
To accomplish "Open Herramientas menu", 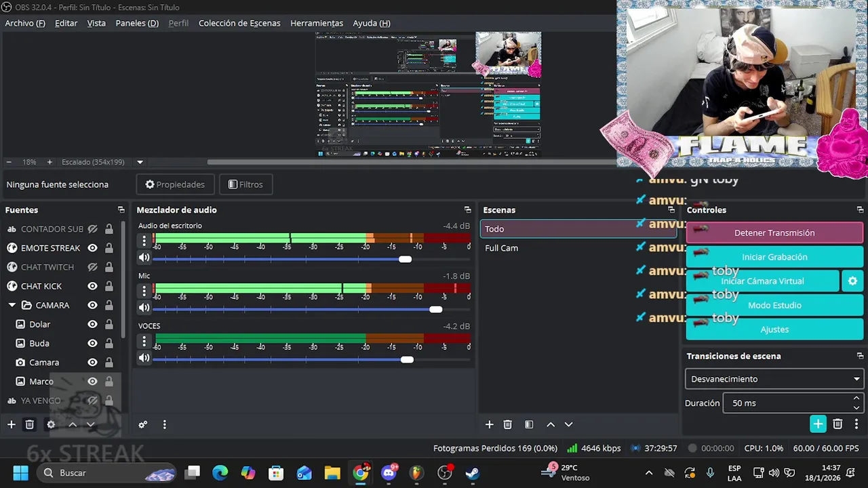I will (317, 23).
